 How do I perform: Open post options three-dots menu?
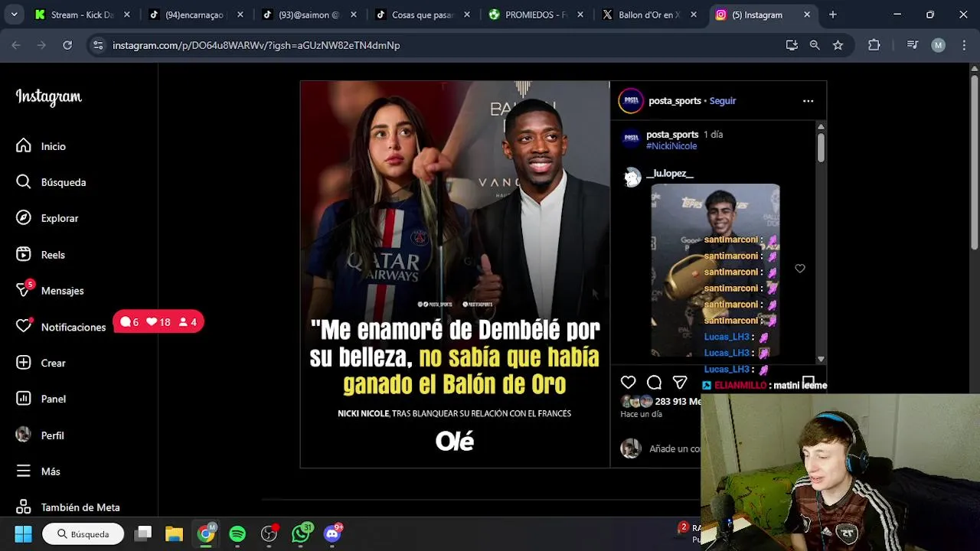click(x=808, y=101)
